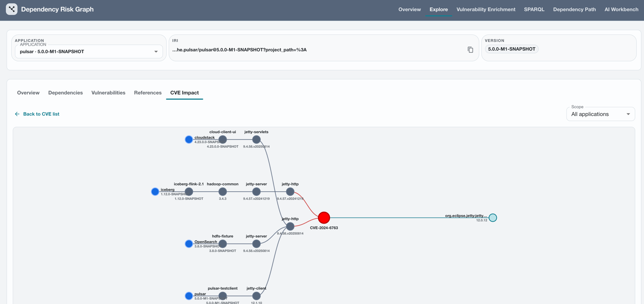Open the SPARQL page
The image size is (644, 304).
pos(534,9)
